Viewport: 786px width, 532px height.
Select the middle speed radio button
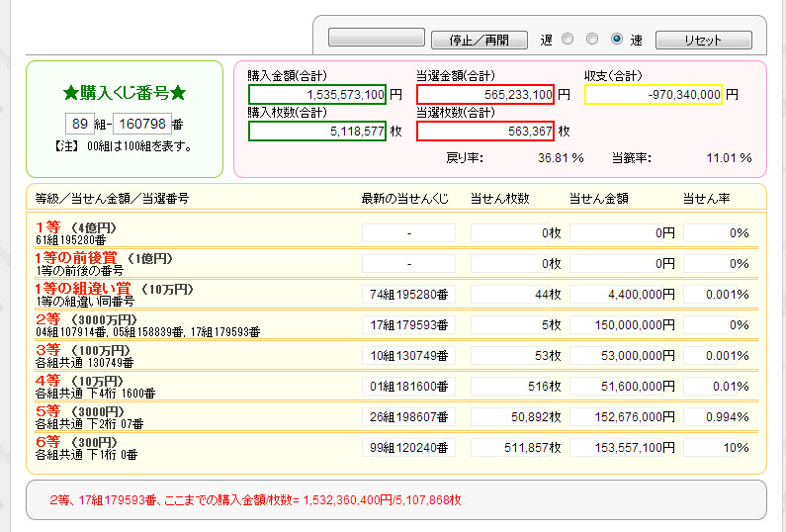point(592,39)
